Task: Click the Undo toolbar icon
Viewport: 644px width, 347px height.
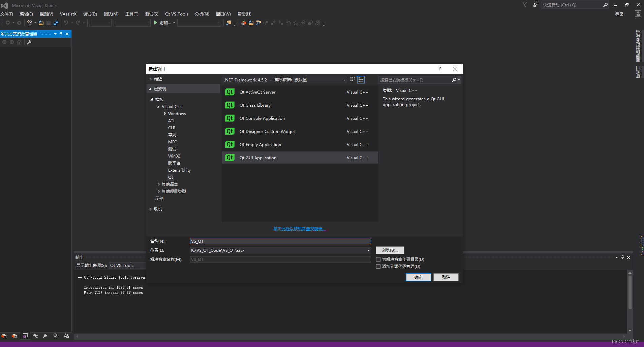Action: 66,23
